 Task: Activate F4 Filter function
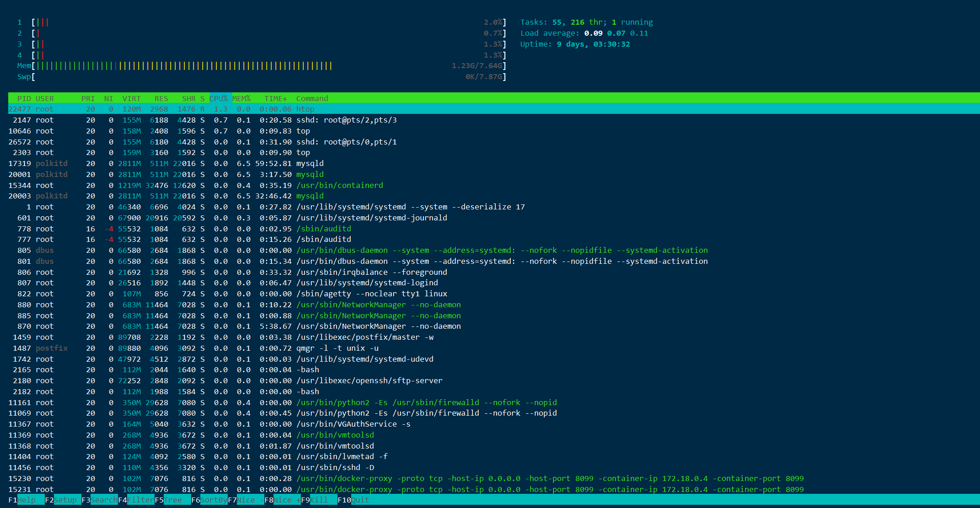(x=136, y=500)
